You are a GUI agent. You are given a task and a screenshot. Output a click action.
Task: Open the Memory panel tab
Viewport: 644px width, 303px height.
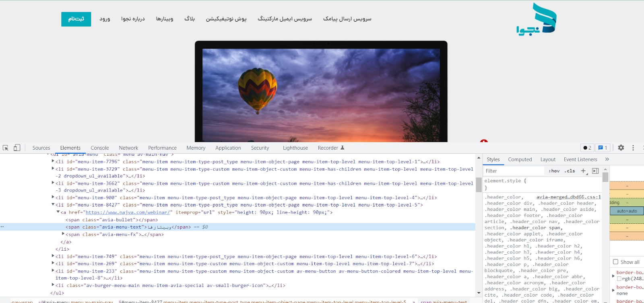(x=196, y=148)
